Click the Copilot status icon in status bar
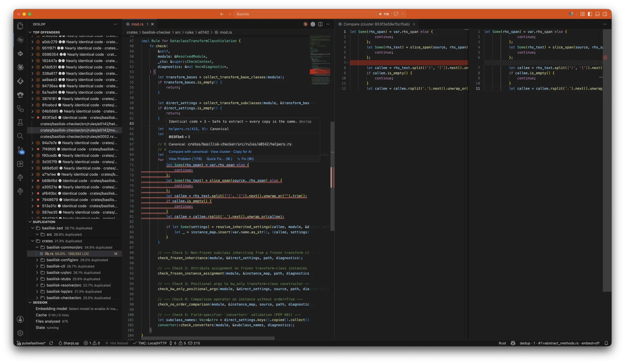The width and height of the screenshot is (625, 364). pos(513,343)
